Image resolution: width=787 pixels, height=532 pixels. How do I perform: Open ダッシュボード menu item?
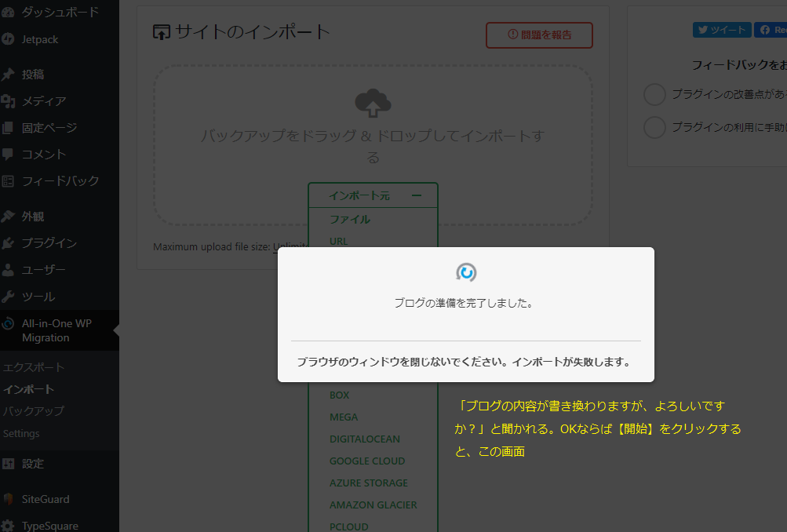coord(60,13)
